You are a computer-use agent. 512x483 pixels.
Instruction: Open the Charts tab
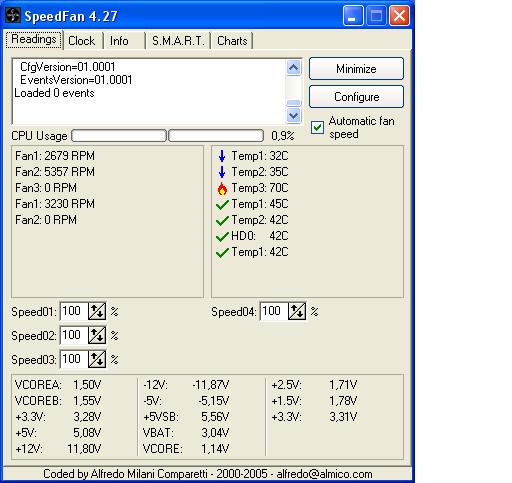(x=232, y=41)
